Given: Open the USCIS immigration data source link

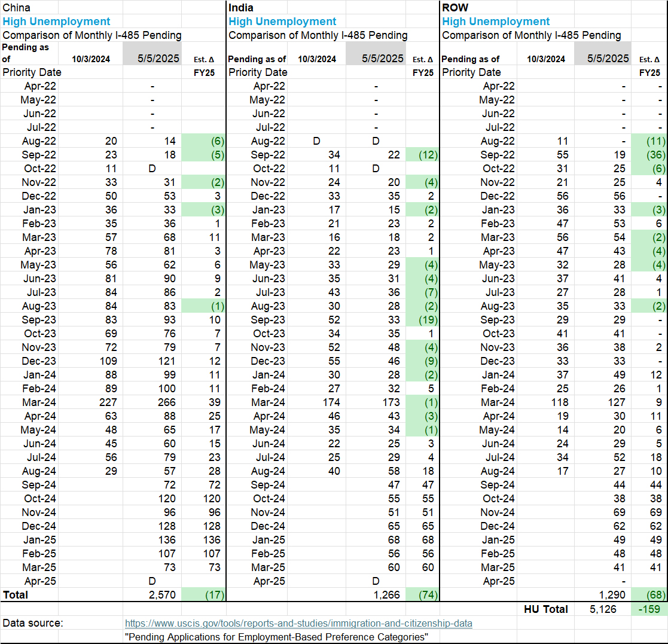Looking at the screenshot, I should [x=298, y=623].
